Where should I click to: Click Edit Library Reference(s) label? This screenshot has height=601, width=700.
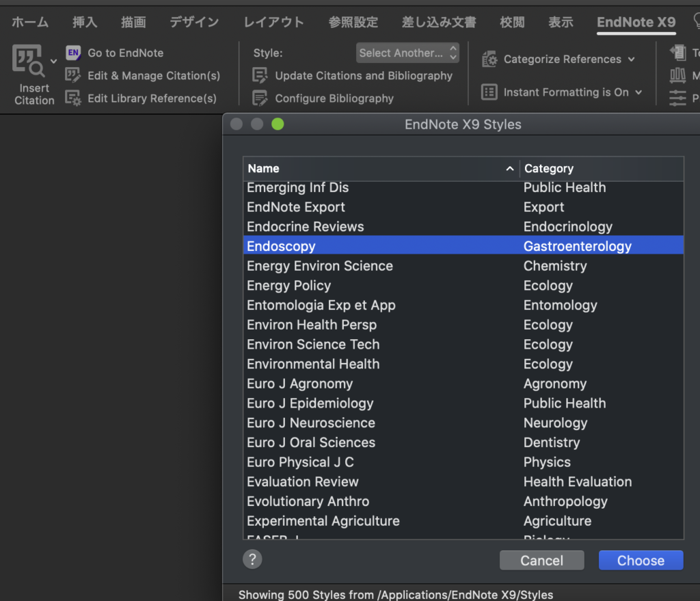152,98
